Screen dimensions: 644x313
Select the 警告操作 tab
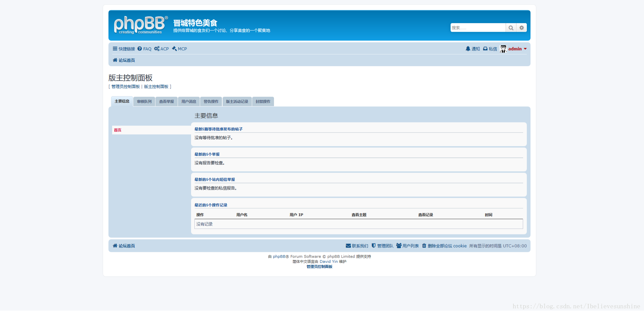coord(211,101)
